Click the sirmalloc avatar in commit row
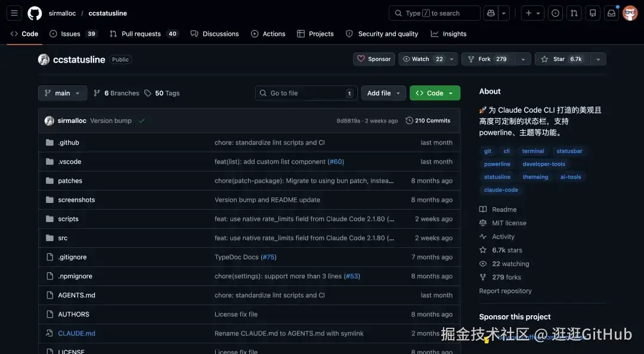 coord(49,121)
